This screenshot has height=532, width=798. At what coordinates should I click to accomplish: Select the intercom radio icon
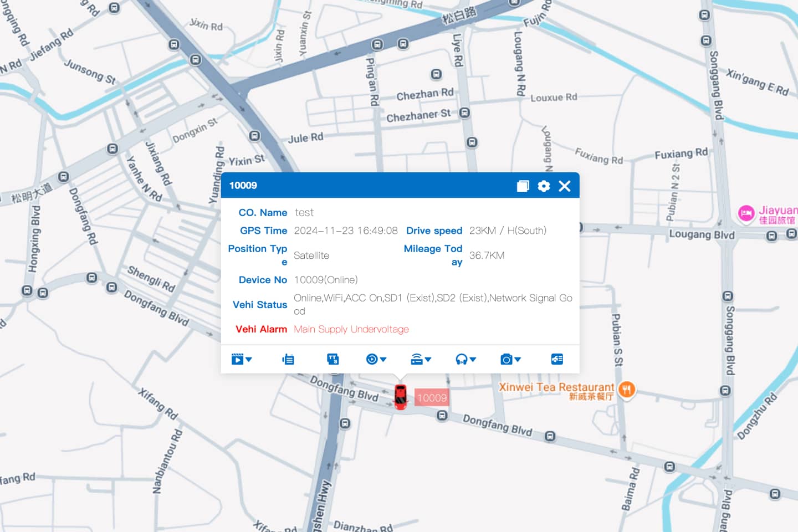288,359
